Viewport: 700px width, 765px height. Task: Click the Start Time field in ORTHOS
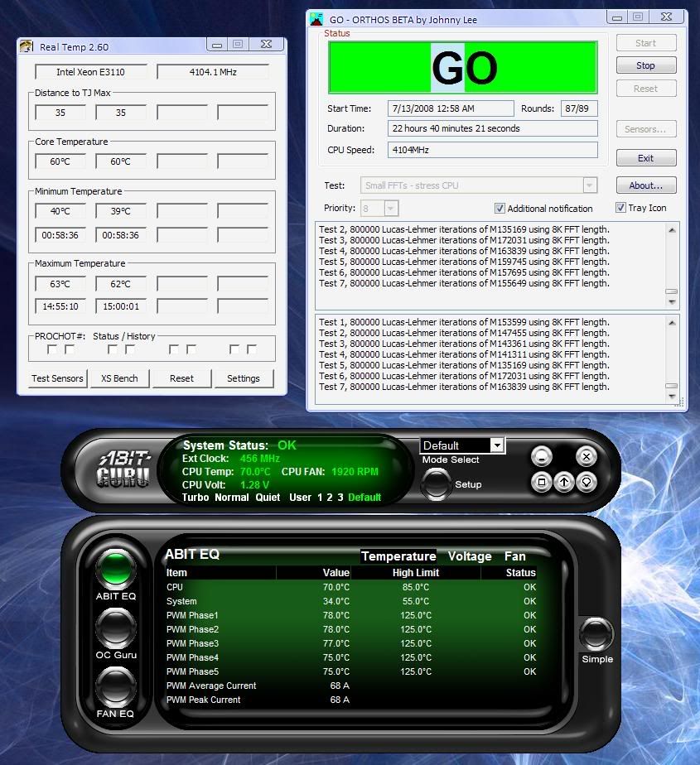pos(451,108)
